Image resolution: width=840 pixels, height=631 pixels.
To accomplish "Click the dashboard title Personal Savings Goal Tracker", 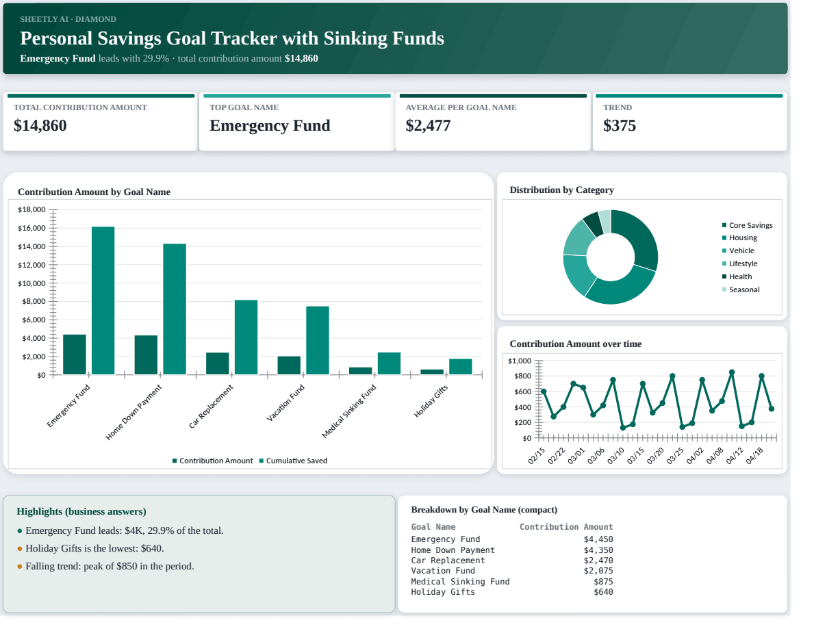I will (x=232, y=38).
